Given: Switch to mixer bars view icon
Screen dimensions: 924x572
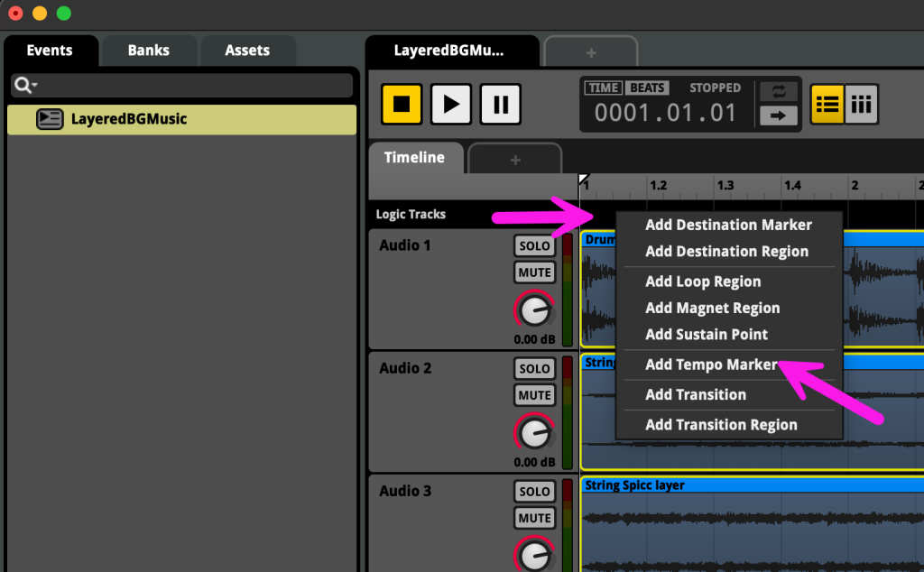Looking at the screenshot, I should click(x=862, y=104).
